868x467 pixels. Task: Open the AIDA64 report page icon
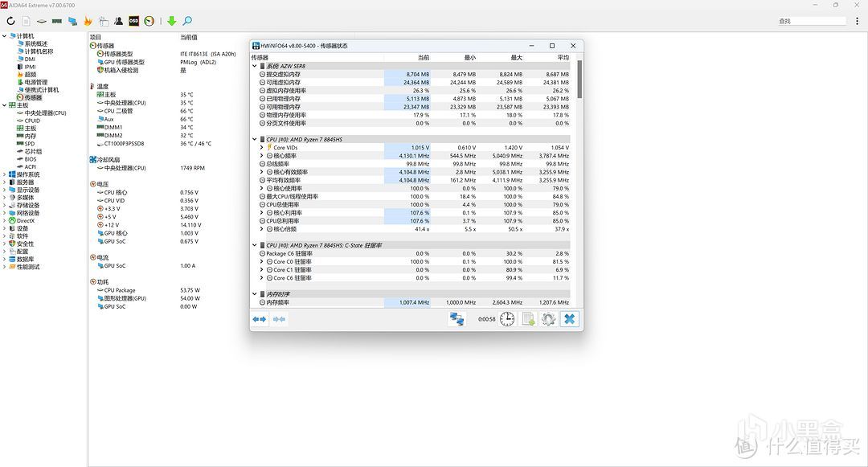(26, 21)
